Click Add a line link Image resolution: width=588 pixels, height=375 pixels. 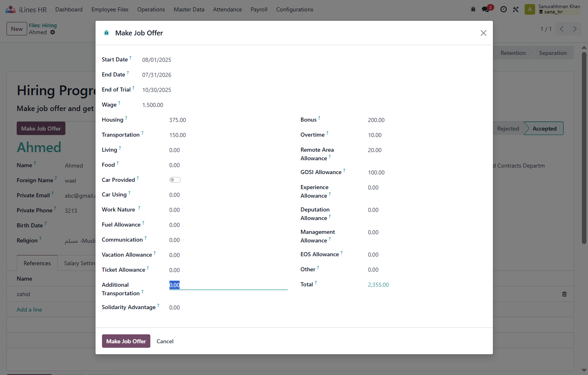pyautogui.click(x=29, y=310)
